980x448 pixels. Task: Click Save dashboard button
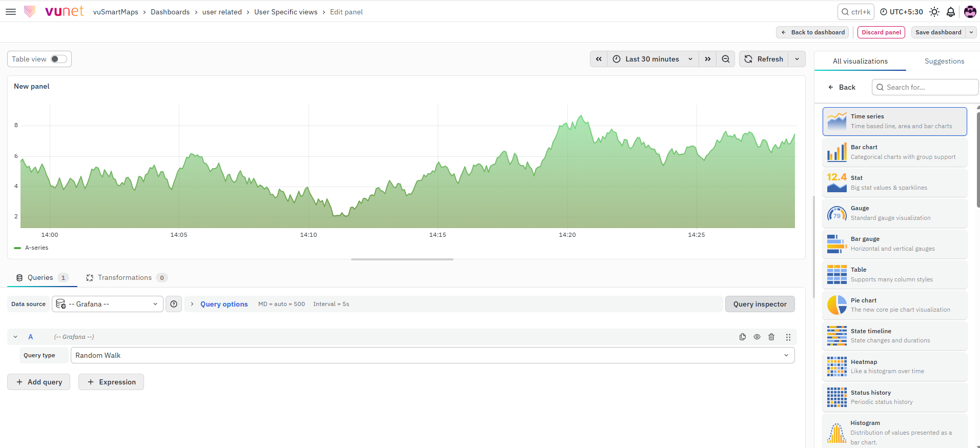(x=938, y=32)
